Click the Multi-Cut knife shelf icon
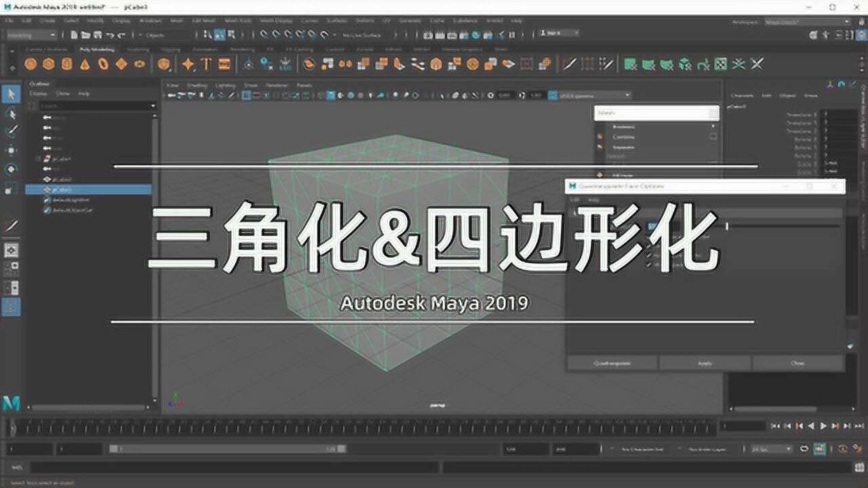The height and width of the screenshot is (488, 868). pyautogui.click(x=569, y=64)
